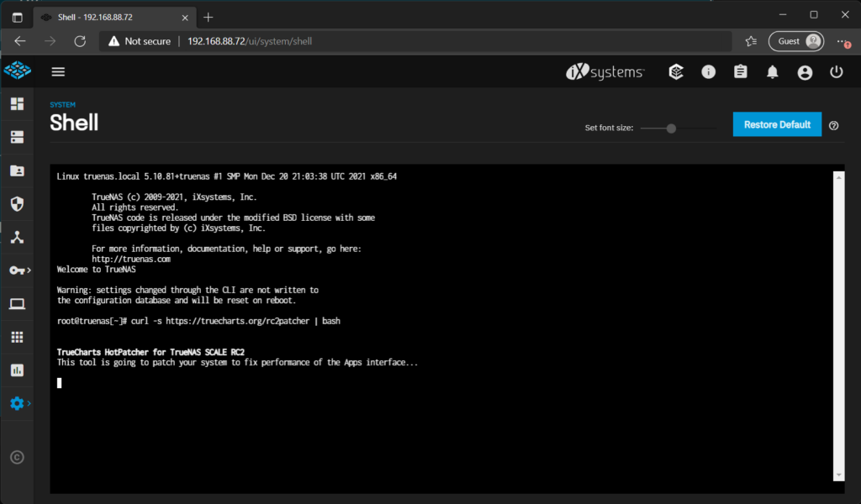Open the browser favorites icon
Image resolution: width=861 pixels, height=504 pixels.
point(751,41)
